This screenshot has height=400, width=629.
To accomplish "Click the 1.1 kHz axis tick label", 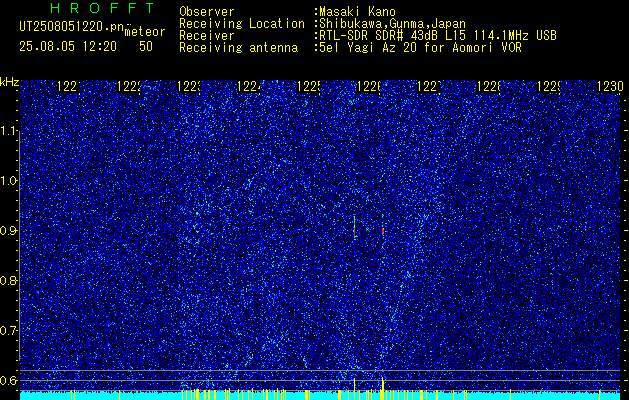I will tap(9, 131).
